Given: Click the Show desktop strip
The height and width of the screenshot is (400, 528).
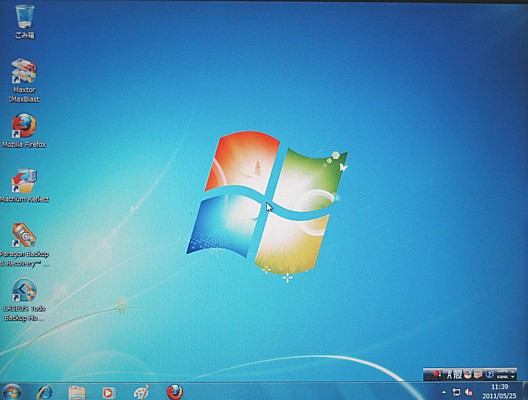Looking at the screenshot, I should click(525, 392).
